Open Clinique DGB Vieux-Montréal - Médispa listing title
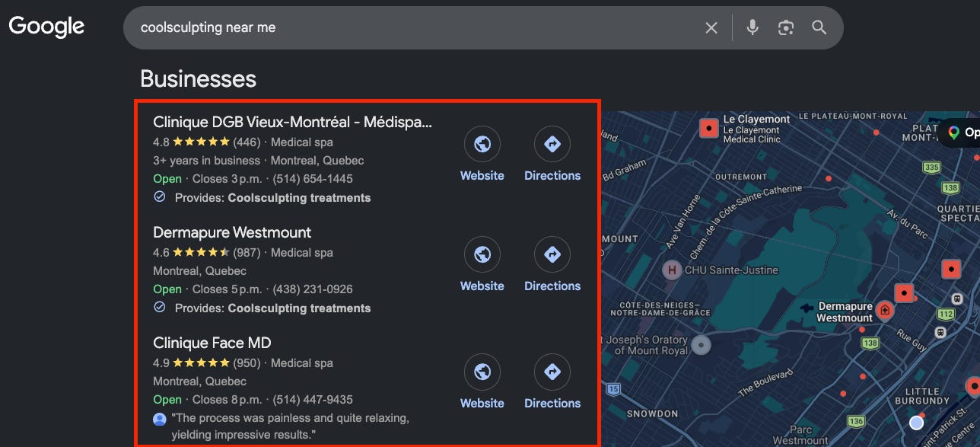The height and width of the screenshot is (447, 980). (x=292, y=122)
